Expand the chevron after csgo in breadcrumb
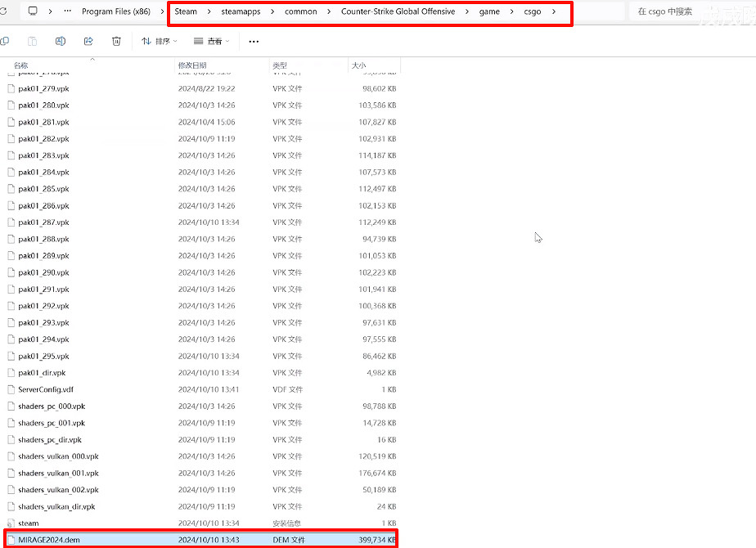Screen dimensions: 756x548 (x=554, y=11)
